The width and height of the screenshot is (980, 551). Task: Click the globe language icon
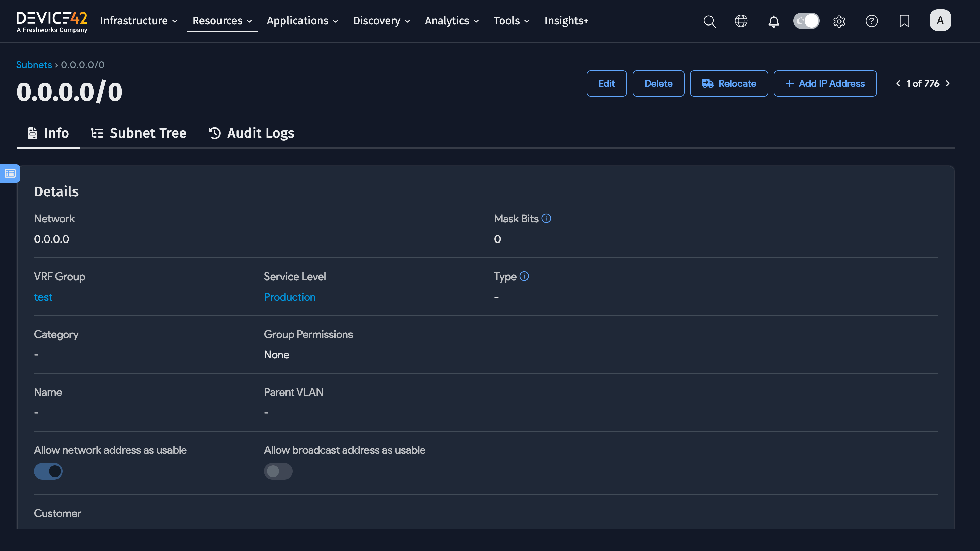[741, 21]
